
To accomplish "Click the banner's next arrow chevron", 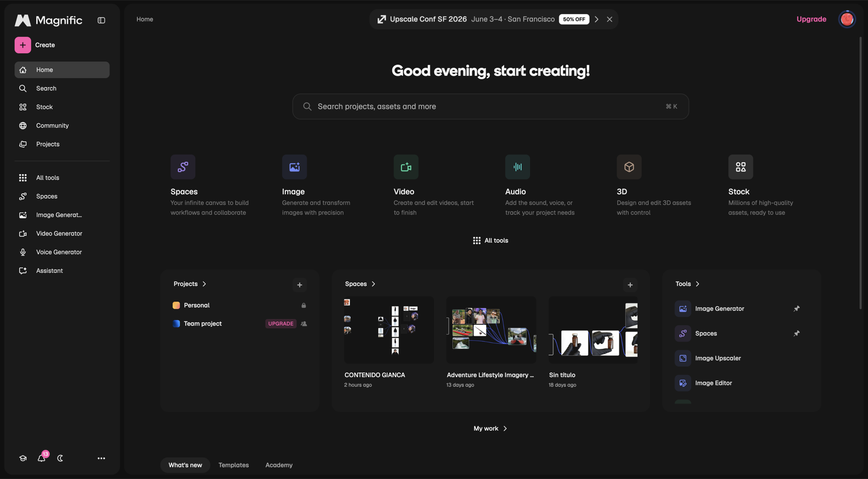I will (x=596, y=19).
